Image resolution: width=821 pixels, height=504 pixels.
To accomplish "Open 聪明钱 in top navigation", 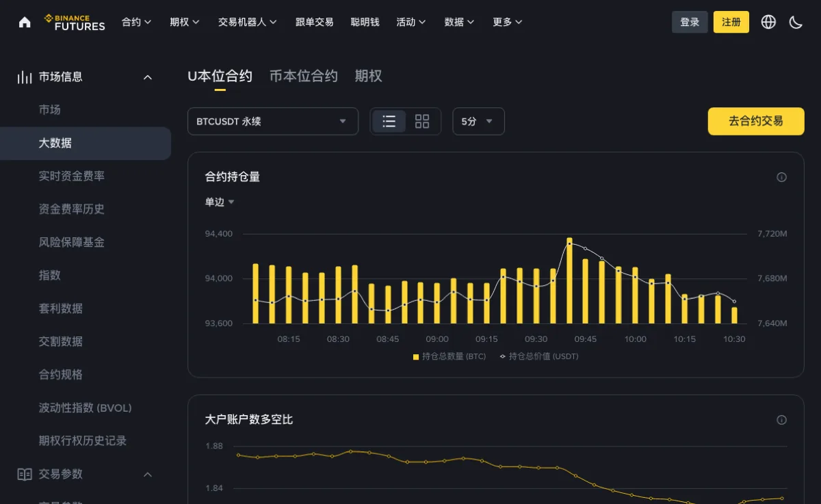I will (x=365, y=22).
